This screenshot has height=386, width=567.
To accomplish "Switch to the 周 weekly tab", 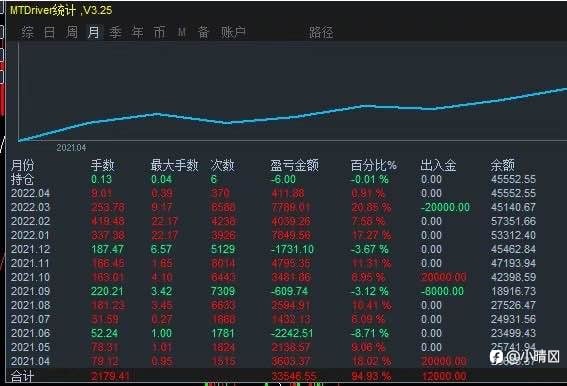I will click(72, 33).
